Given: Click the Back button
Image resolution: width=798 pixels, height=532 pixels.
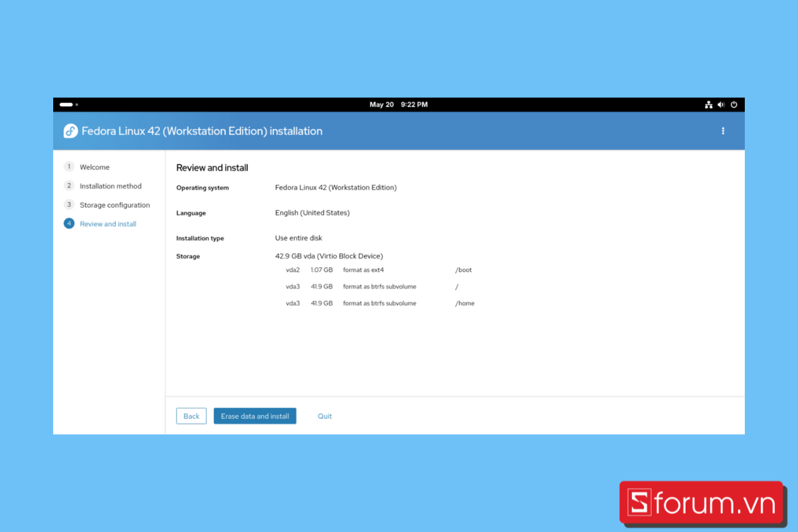Looking at the screenshot, I should pyautogui.click(x=192, y=416).
